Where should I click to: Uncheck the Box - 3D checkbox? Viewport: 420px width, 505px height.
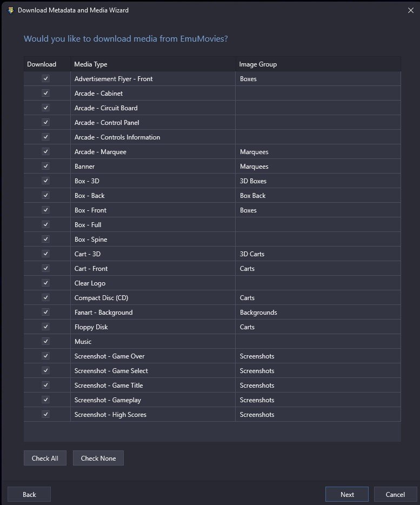pyautogui.click(x=46, y=181)
